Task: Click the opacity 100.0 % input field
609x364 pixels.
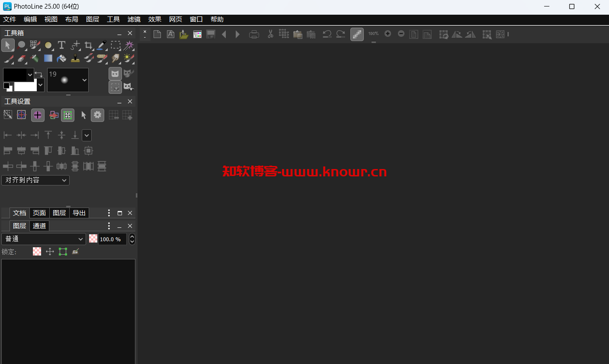Action: (x=112, y=239)
